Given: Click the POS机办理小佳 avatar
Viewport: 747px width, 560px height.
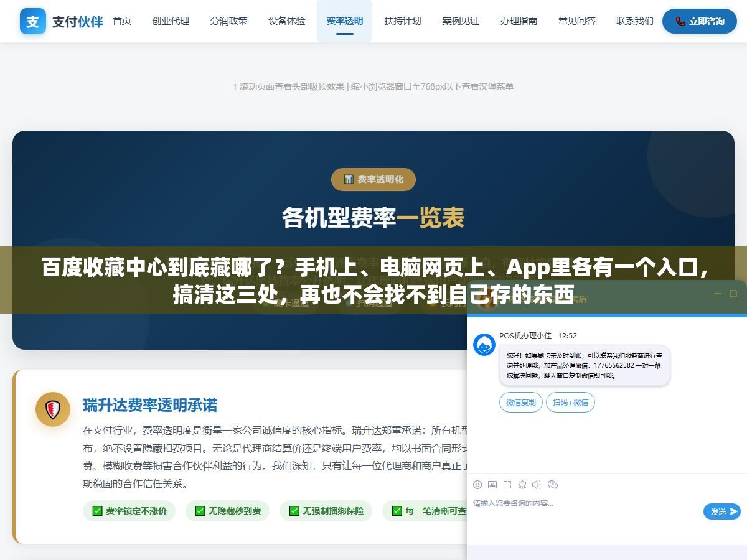Looking at the screenshot, I should tap(484, 345).
